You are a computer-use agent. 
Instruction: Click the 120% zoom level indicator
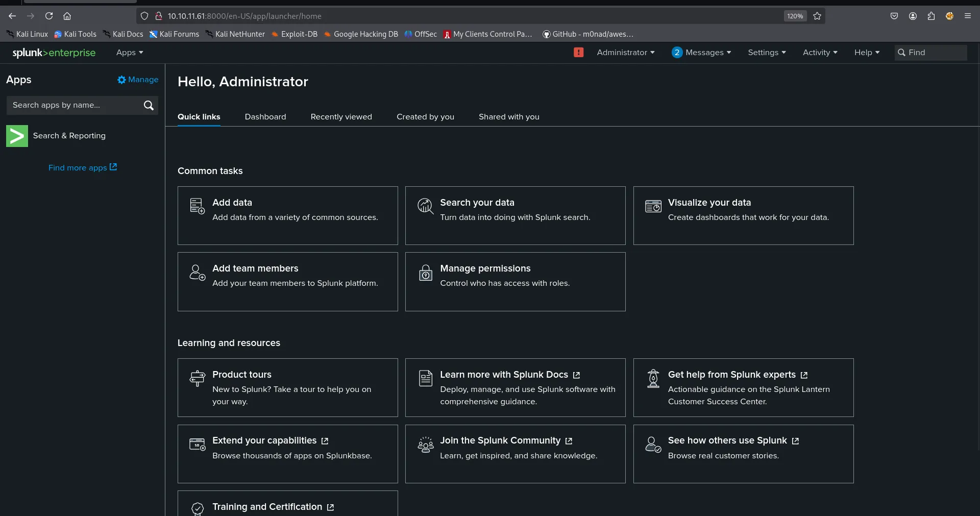tap(795, 16)
